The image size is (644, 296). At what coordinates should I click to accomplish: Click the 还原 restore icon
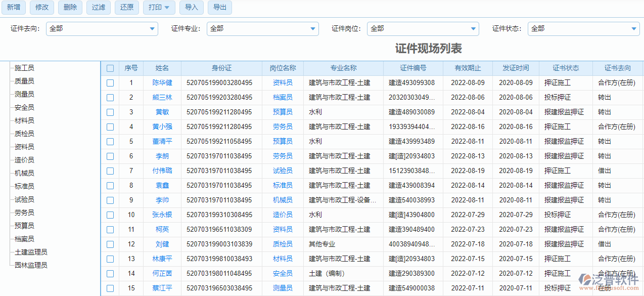coord(126,8)
